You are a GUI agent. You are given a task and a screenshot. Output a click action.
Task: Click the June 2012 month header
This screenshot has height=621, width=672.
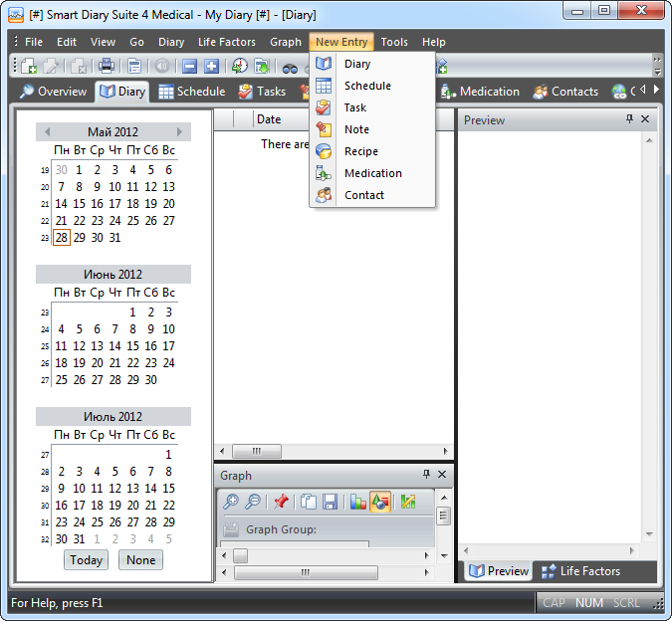113,274
